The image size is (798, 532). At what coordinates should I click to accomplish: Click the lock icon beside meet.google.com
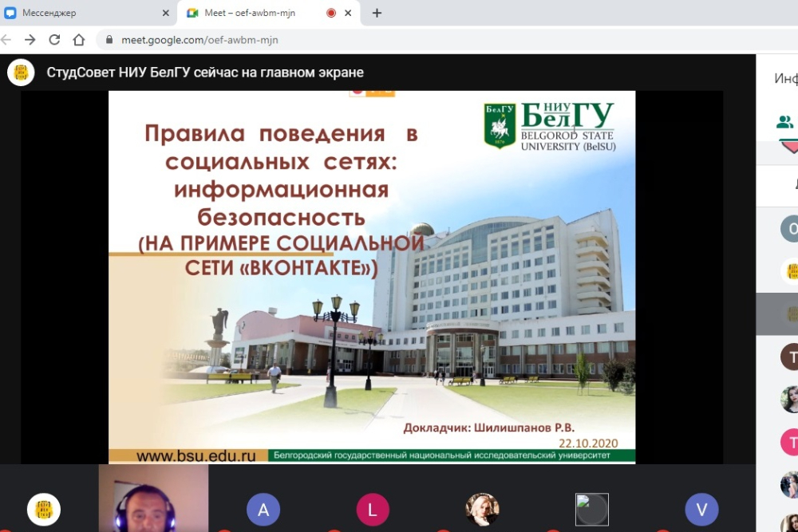[109, 40]
